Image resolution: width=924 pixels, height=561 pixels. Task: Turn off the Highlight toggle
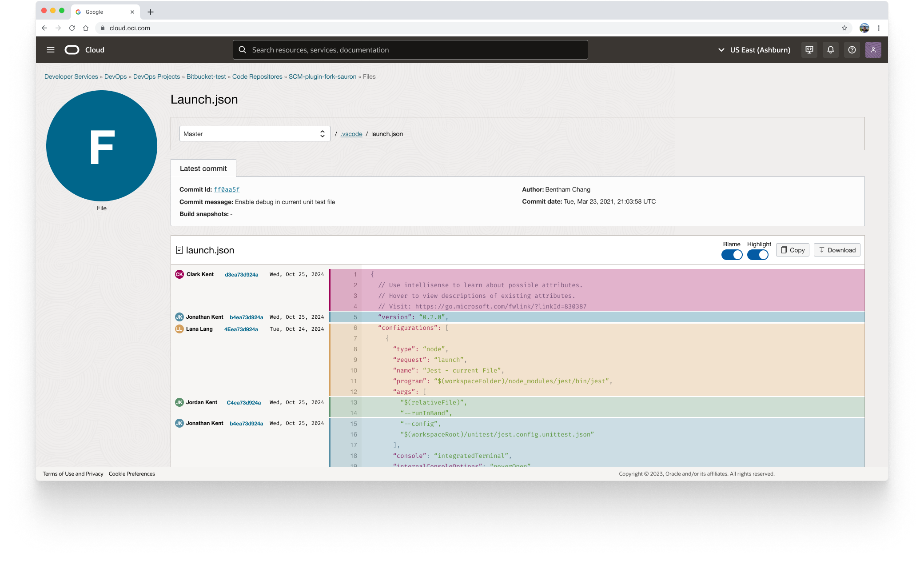click(x=757, y=255)
